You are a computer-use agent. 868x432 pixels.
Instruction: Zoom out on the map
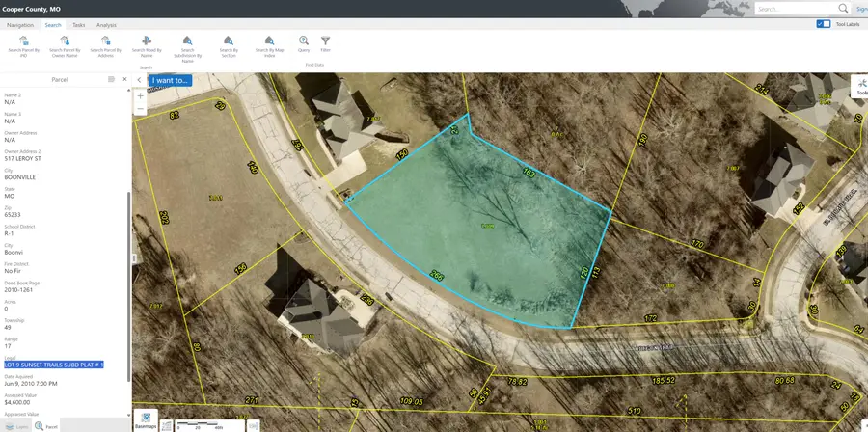pos(141,109)
